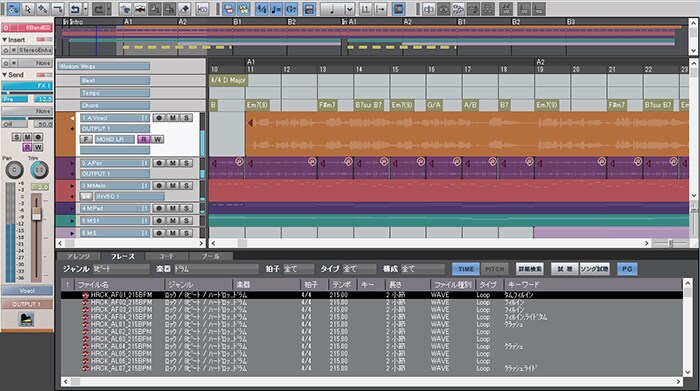Open the 楽器 instrument dropdown
The height and width of the screenshot is (391, 700).
216,269
